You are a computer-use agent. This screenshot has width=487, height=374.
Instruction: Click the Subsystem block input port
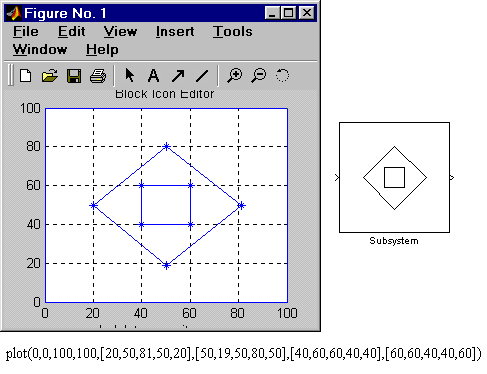point(337,178)
